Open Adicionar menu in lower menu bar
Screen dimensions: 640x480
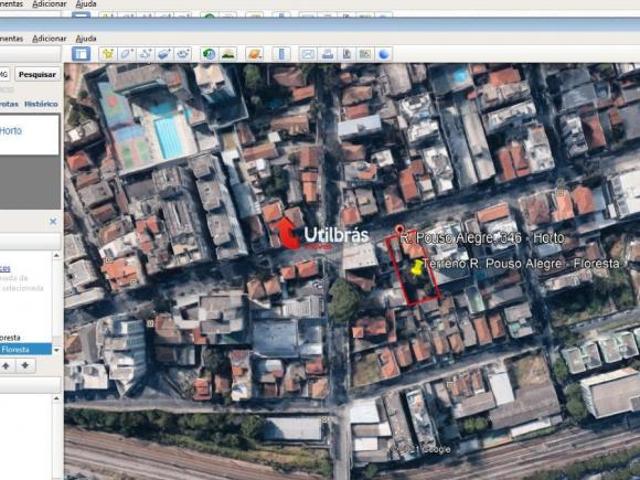point(49,38)
